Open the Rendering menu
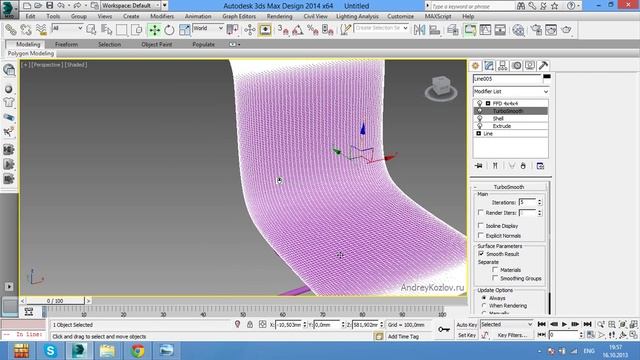 click(x=280, y=16)
